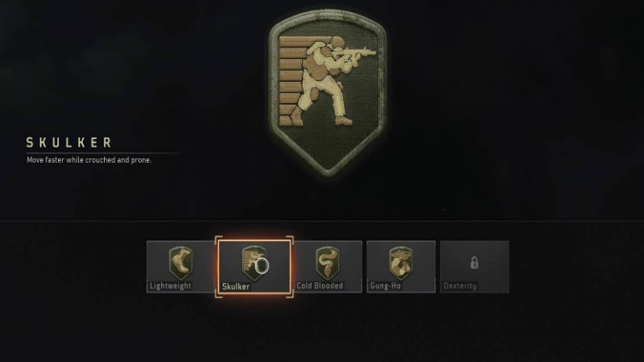Click the brick wall on the large patch
Viewport: 644px width, 362px height.
tap(293, 80)
